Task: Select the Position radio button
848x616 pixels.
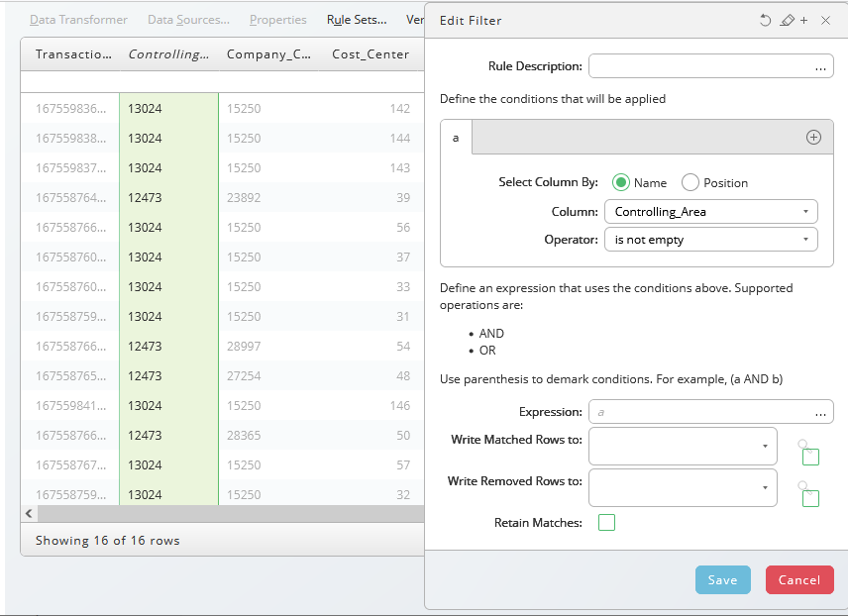Action: [690, 183]
